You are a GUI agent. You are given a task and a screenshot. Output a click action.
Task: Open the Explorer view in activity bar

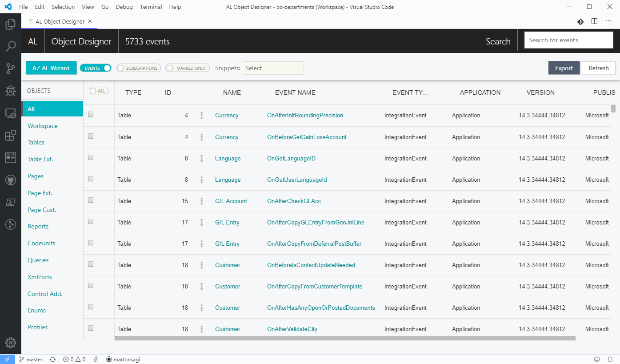[x=11, y=24]
